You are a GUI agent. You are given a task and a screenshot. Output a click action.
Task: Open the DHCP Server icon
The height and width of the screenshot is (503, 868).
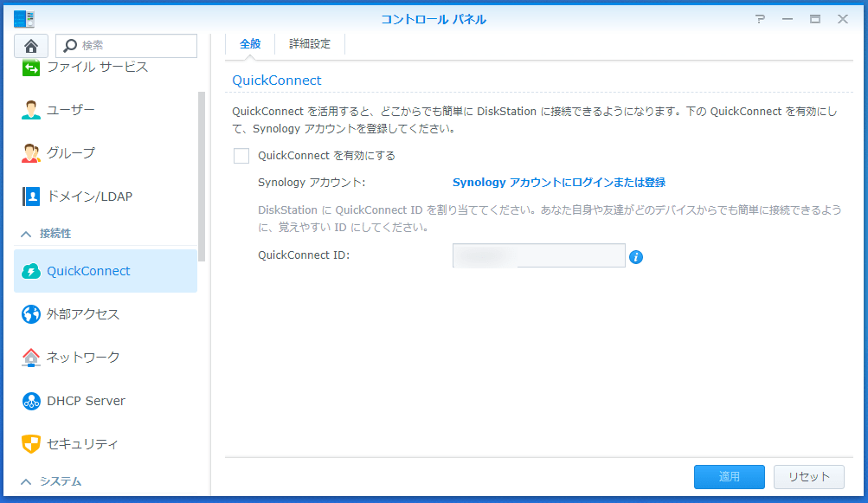tap(31, 401)
